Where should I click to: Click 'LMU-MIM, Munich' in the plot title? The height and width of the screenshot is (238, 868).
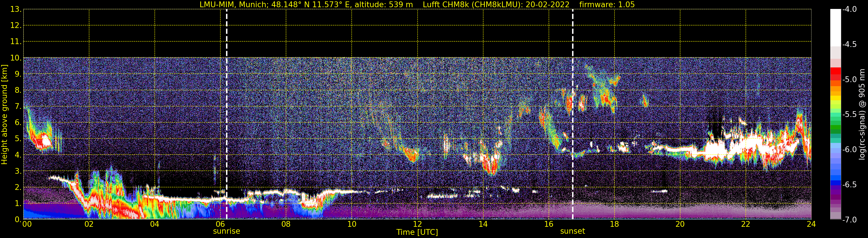(x=233, y=5)
